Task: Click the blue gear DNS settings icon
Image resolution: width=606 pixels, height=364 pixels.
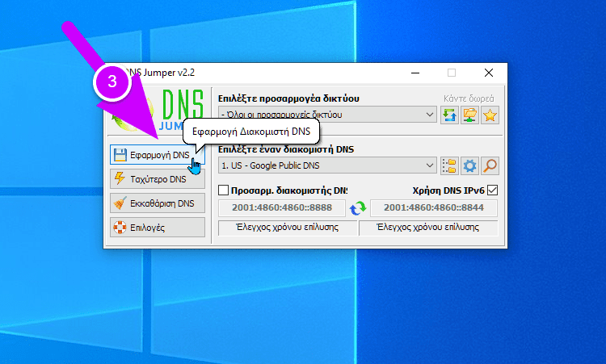Action: coord(469,166)
